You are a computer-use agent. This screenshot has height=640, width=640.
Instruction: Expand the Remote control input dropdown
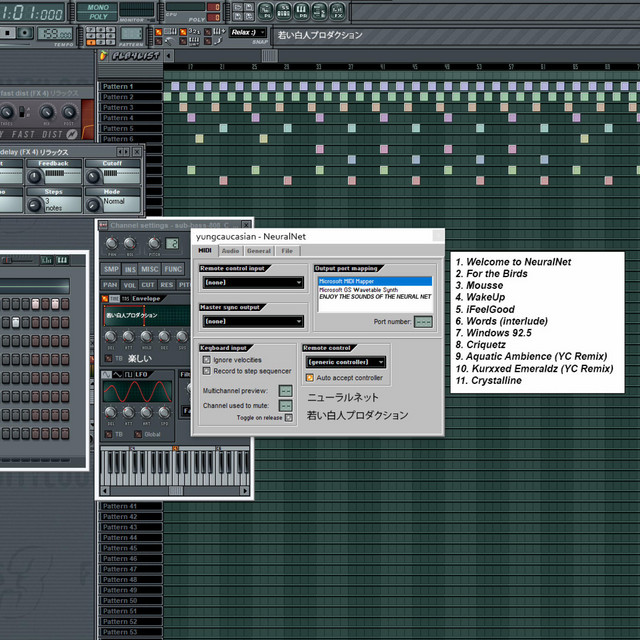point(253,282)
